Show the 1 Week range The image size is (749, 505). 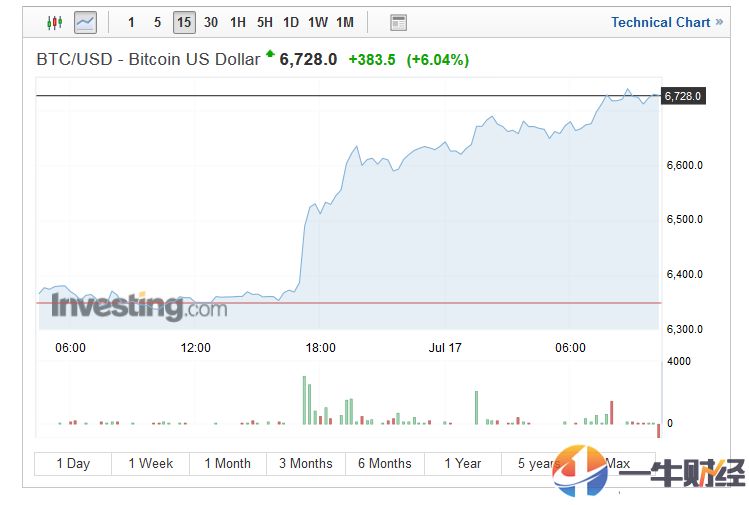click(x=151, y=463)
